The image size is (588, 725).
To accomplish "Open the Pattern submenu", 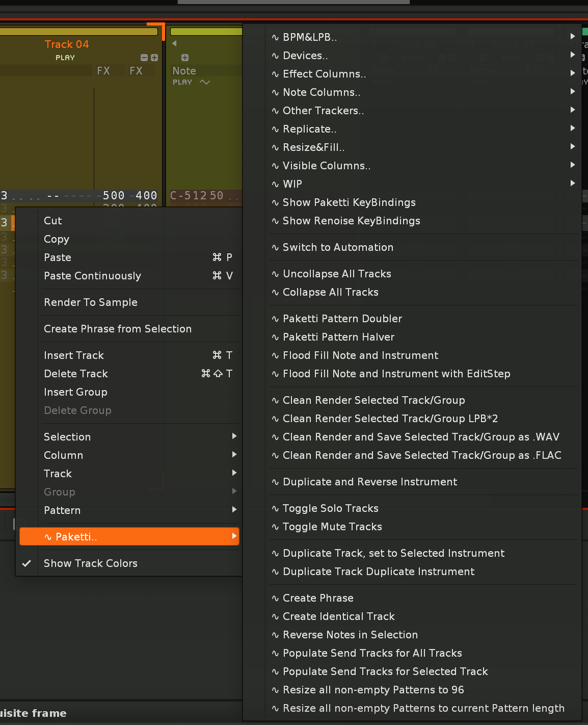I will [x=62, y=510].
